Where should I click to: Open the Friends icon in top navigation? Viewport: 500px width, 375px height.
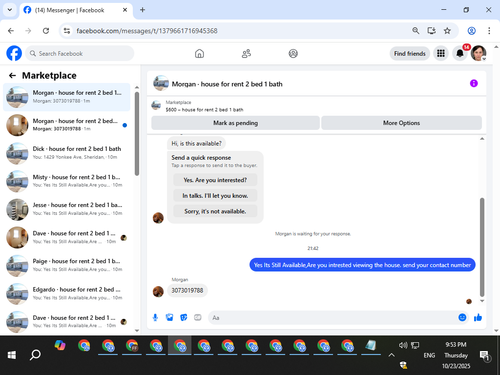[x=246, y=53]
